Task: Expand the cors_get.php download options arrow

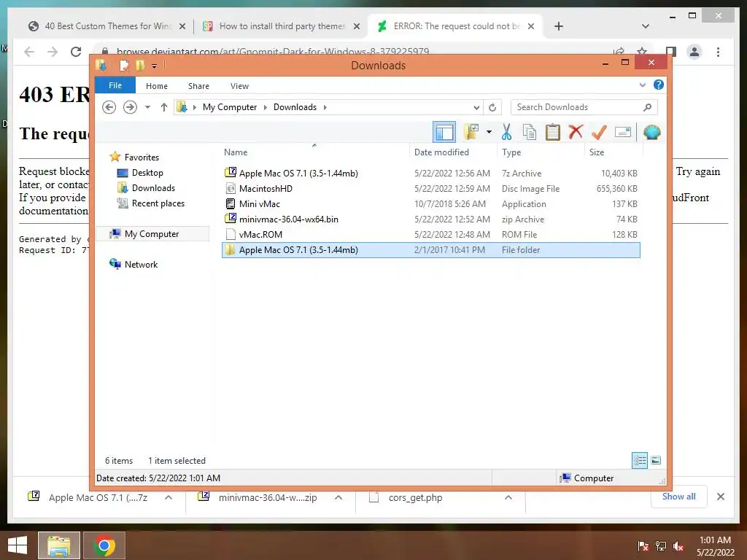Action: tap(508, 497)
